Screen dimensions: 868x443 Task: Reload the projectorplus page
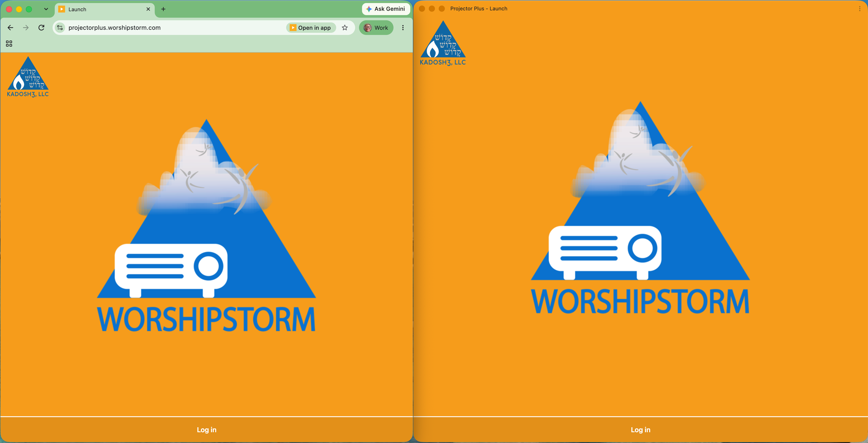pos(41,28)
